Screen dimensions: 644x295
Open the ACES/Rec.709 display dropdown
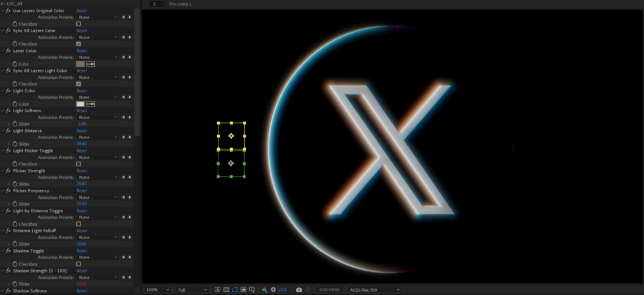coord(374,290)
